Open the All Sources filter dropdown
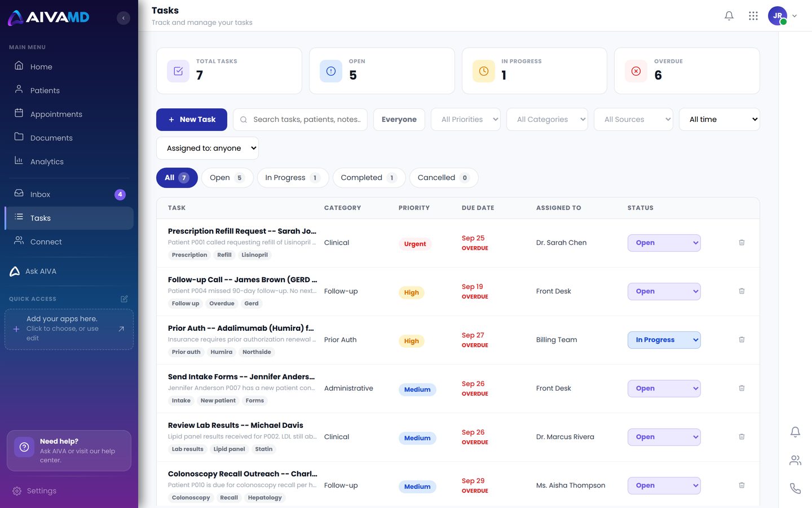The height and width of the screenshot is (508, 812). 633,120
